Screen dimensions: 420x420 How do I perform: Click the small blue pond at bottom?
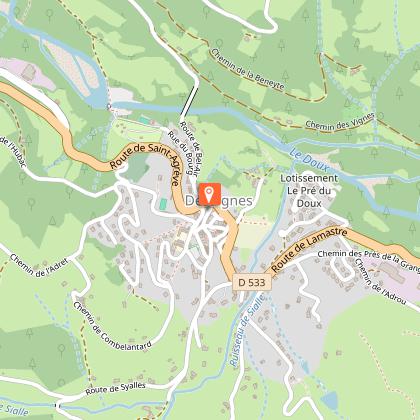coord(330,400)
